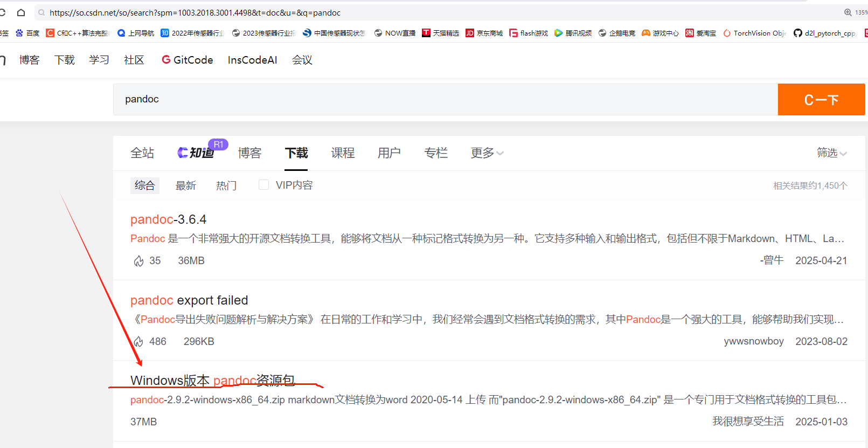868x448 pixels.
Task: Open the 爱淘宝 bookmark
Action: pyautogui.click(x=701, y=33)
